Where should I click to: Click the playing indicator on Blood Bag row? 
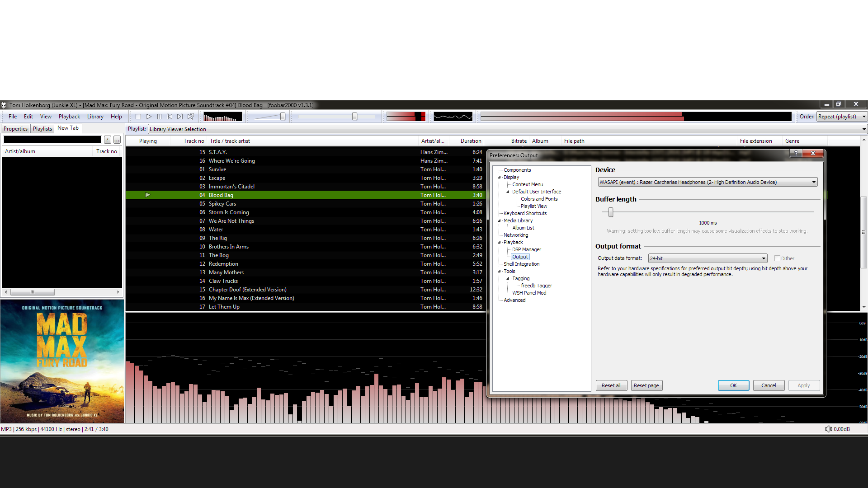pos(147,195)
